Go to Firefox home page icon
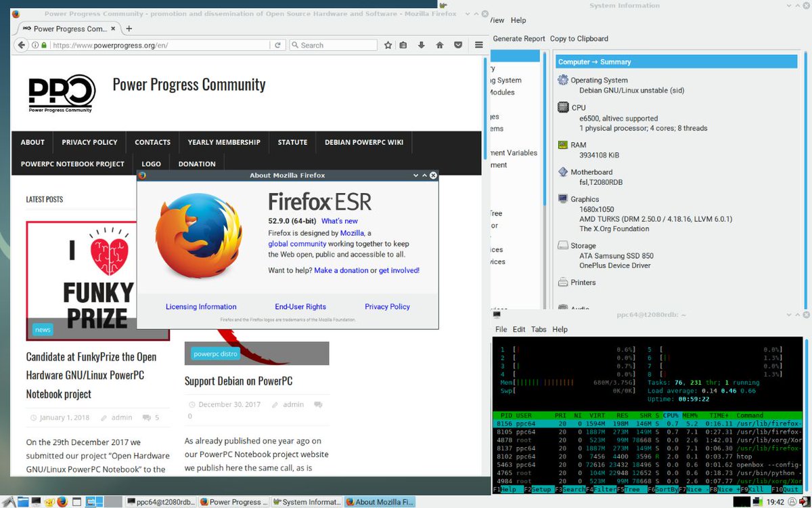 pos(440,45)
